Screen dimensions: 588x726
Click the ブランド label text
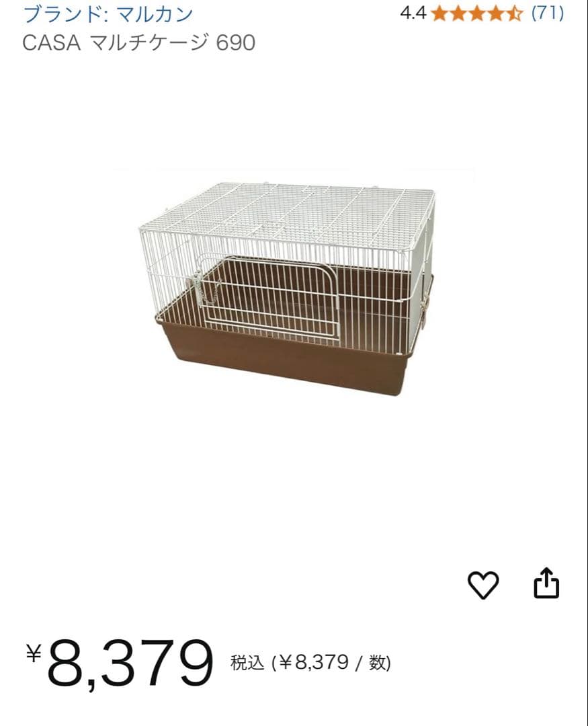(x=60, y=13)
